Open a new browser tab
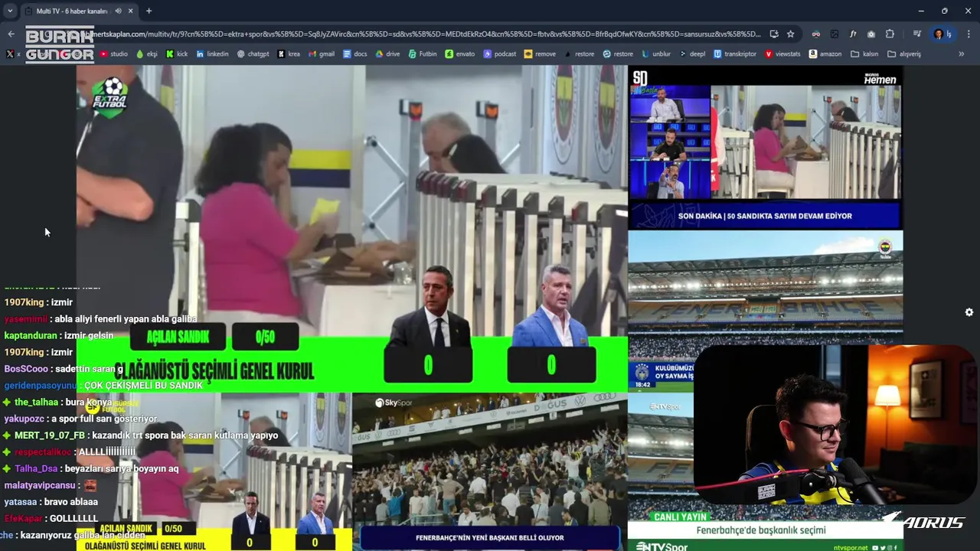This screenshot has width=980, height=551. 149,11
